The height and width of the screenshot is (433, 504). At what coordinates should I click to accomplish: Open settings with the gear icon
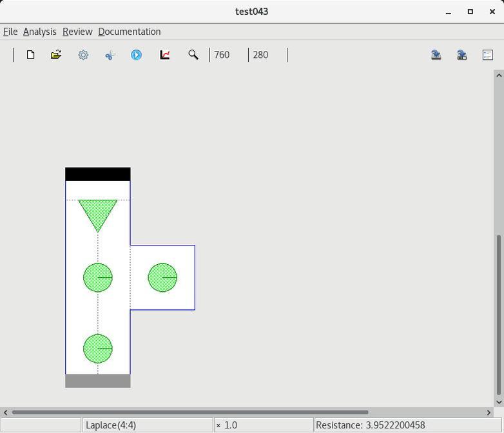tap(83, 55)
